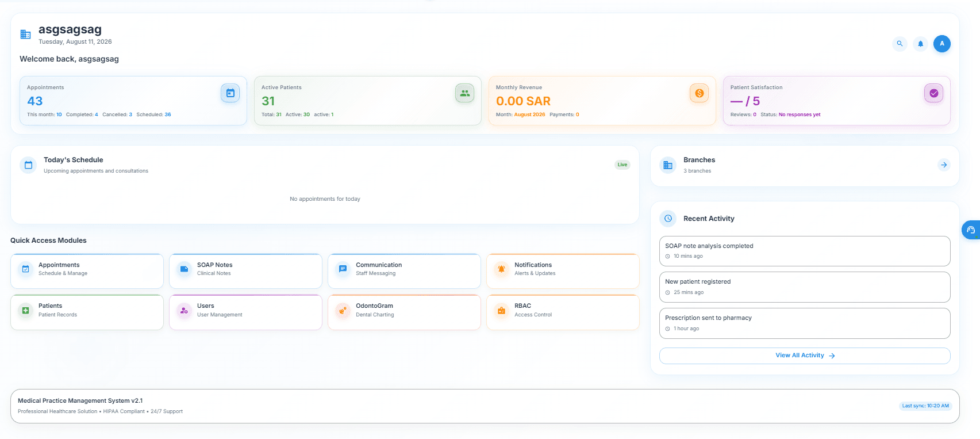980x439 pixels.
Task: Click the 'No appointments for today' message
Action: click(x=325, y=199)
